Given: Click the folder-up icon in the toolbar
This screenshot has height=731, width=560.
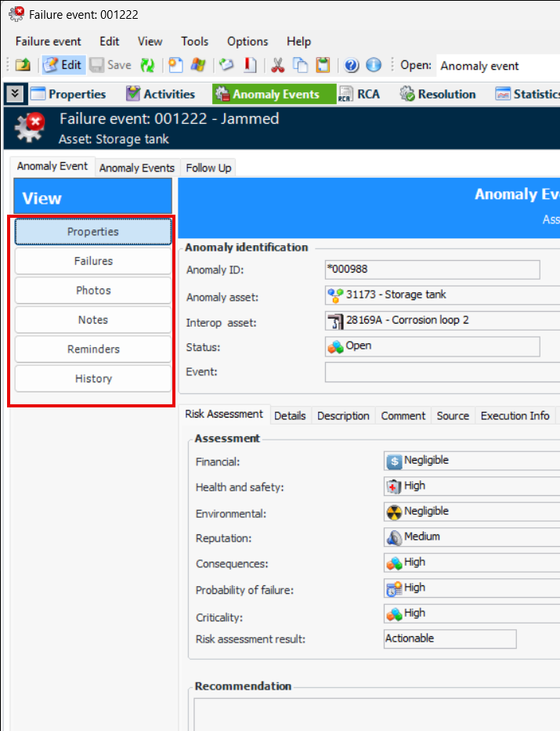Looking at the screenshot, I should click(x=23, y=65).
